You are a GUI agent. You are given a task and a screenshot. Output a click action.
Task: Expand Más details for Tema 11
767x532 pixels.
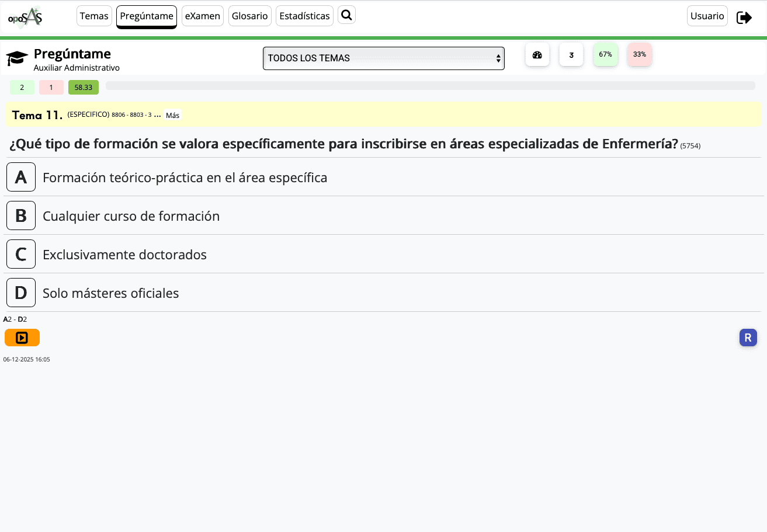[x=172, y=115]
